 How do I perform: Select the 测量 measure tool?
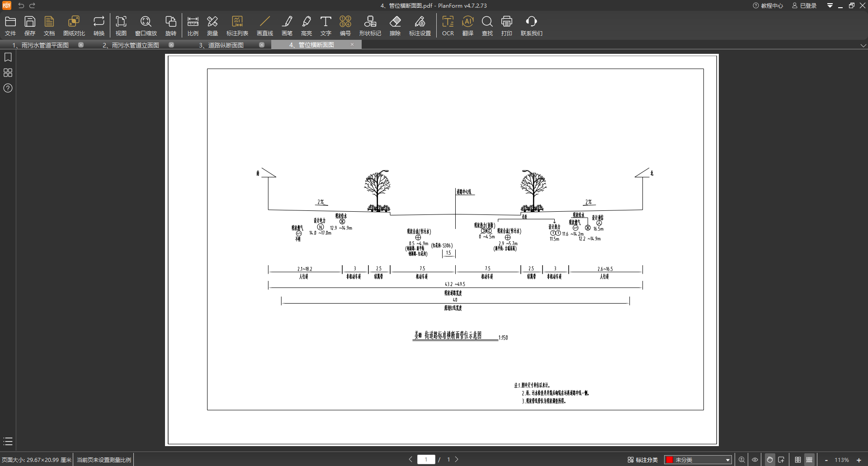[212, 26]
